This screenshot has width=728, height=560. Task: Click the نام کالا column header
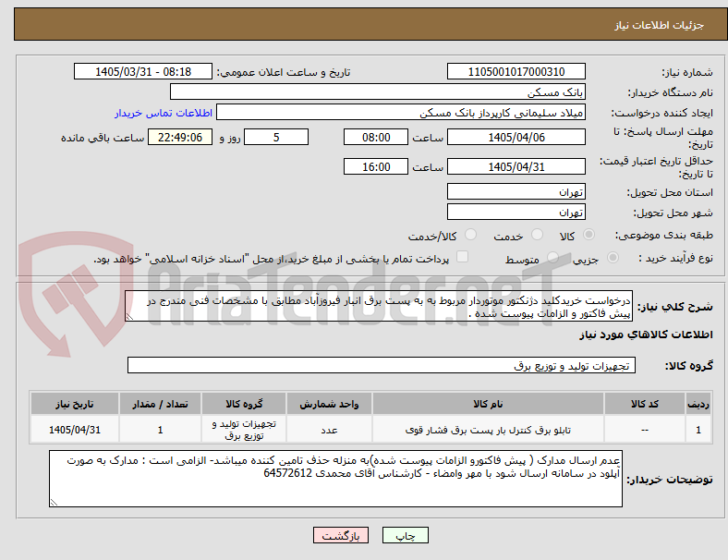(x=488, y=404)
